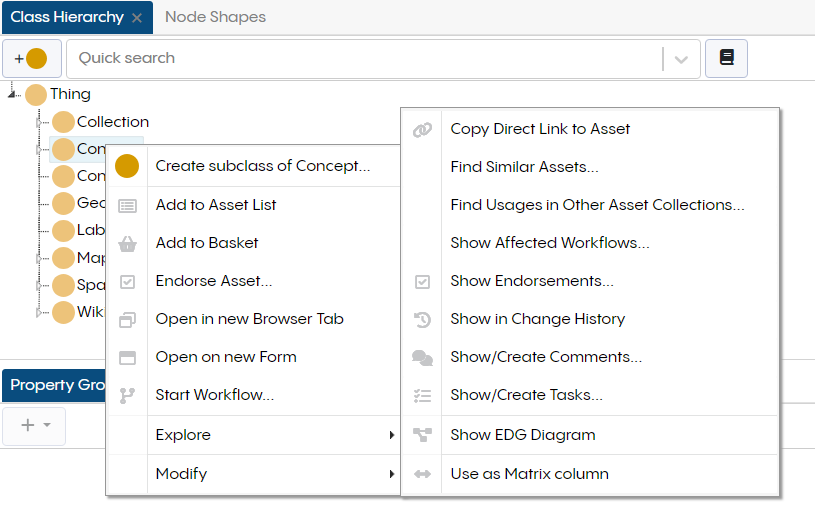Expand the Spa tree node
Screen dimensions: 815x513
(38, 286)
